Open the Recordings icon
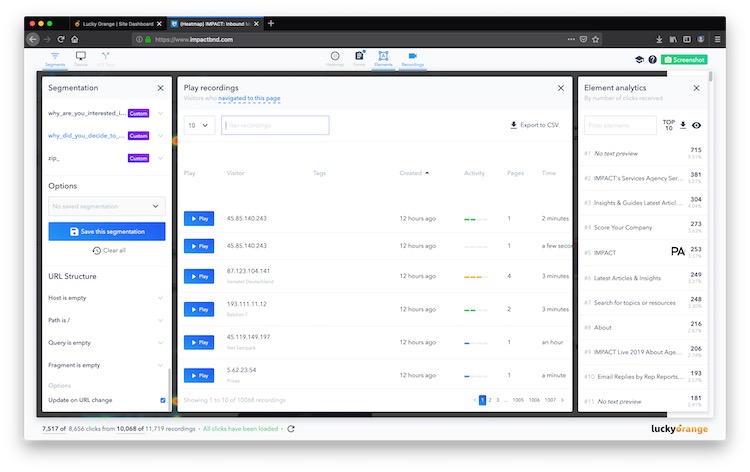 [x=412, y=59]
